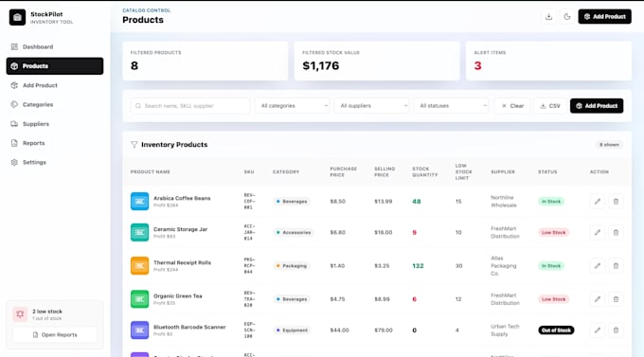Screen dimensions: 644x357
Task: Click the Status column header
Action: 547,172
